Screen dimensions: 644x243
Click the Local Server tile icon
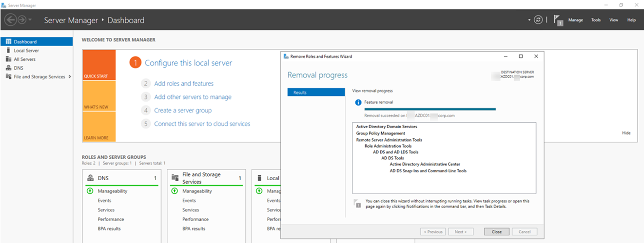pos(260,178)
